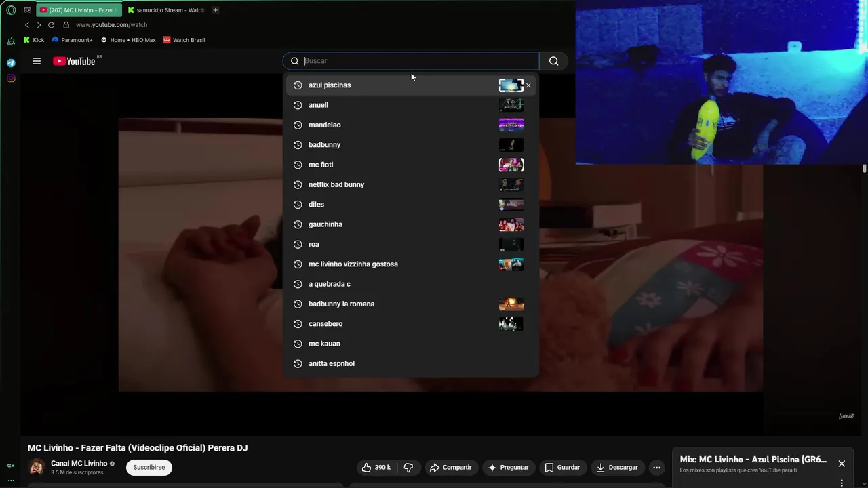Open YouTube hamburger guide menu
The image size is (868, 488).
pos(37,61)
